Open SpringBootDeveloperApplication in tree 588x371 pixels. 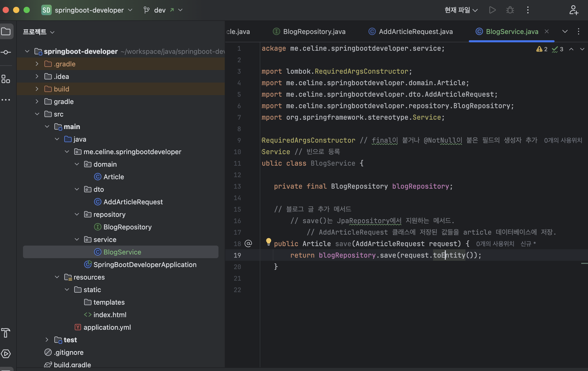point(140,265)
